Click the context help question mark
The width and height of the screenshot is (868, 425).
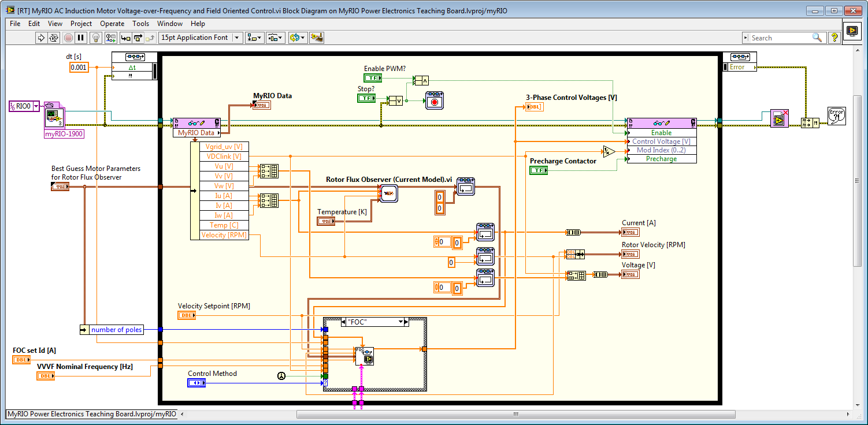coord(834,38)
